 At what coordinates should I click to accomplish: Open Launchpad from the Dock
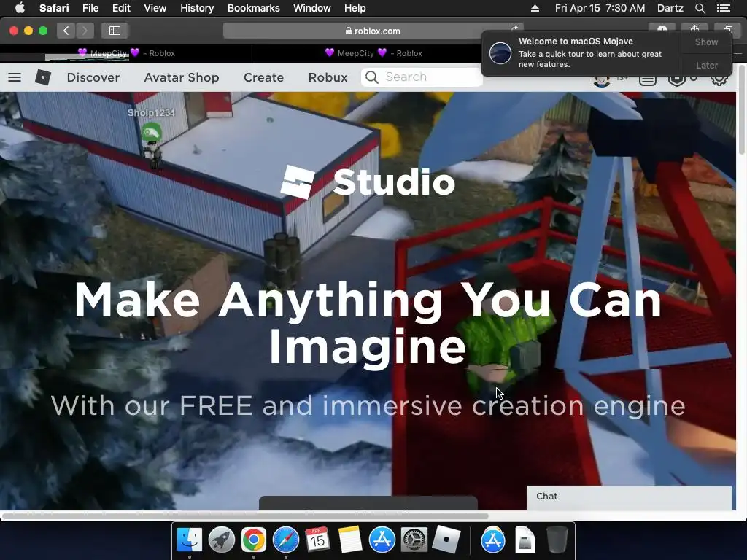click(222, 540)
